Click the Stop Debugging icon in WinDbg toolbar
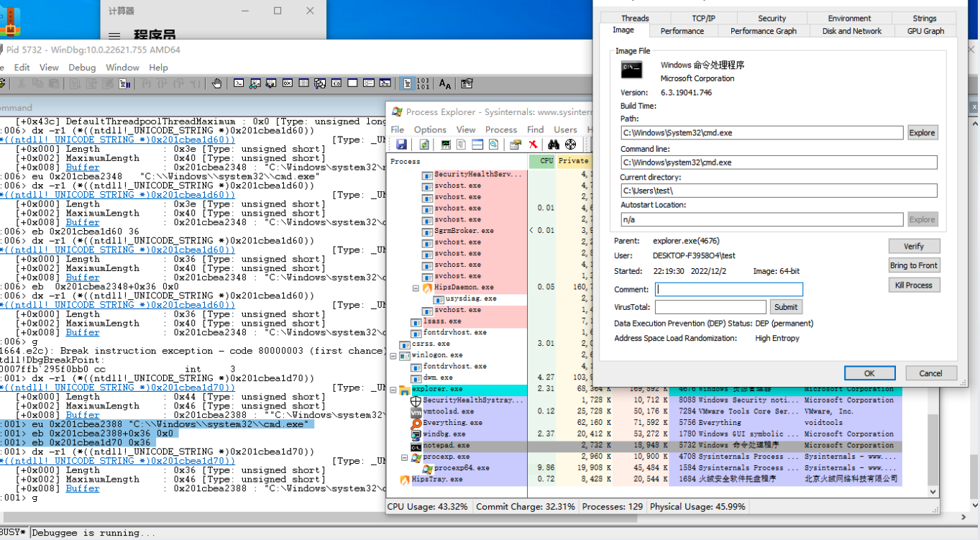The height and width of the screenshot is (540, 980). point(106,83)
